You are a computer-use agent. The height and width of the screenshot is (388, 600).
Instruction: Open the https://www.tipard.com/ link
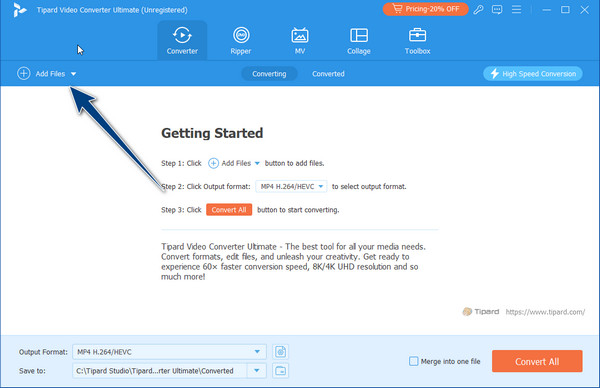point(545,312)
